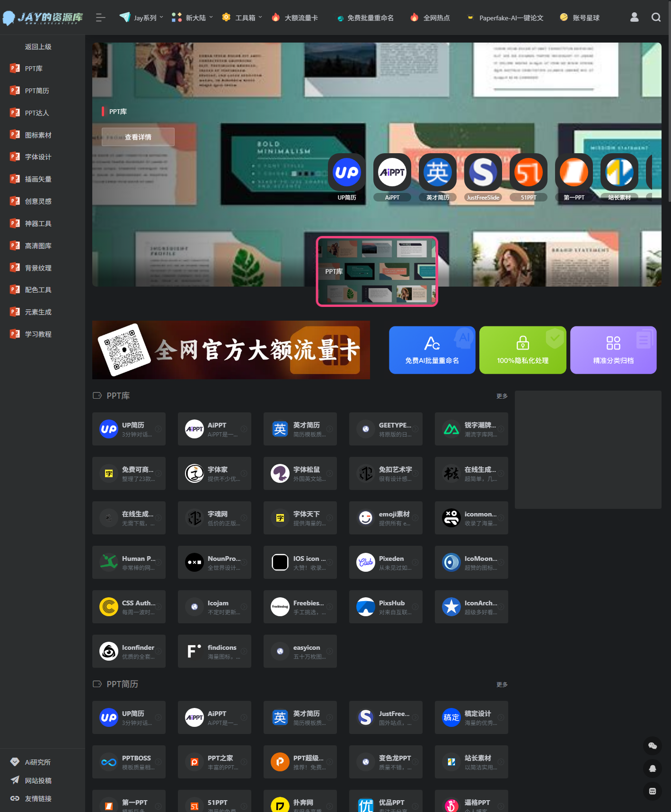Open the Iconfinder card
The width and height of the screenshot is (671, 812).
point(129,651)
